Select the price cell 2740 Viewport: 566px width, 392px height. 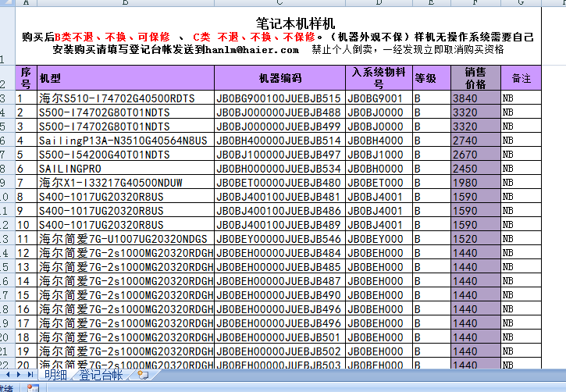475,140
